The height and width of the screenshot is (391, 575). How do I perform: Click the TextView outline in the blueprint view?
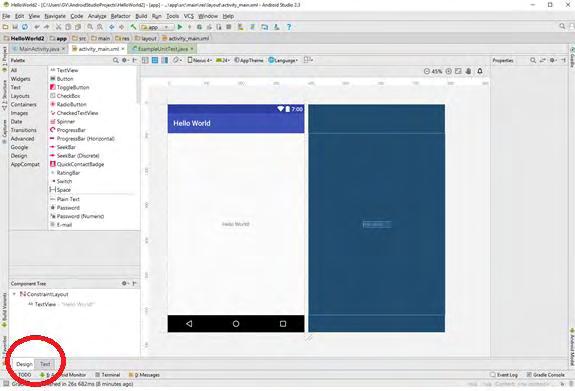pos(377,224)
